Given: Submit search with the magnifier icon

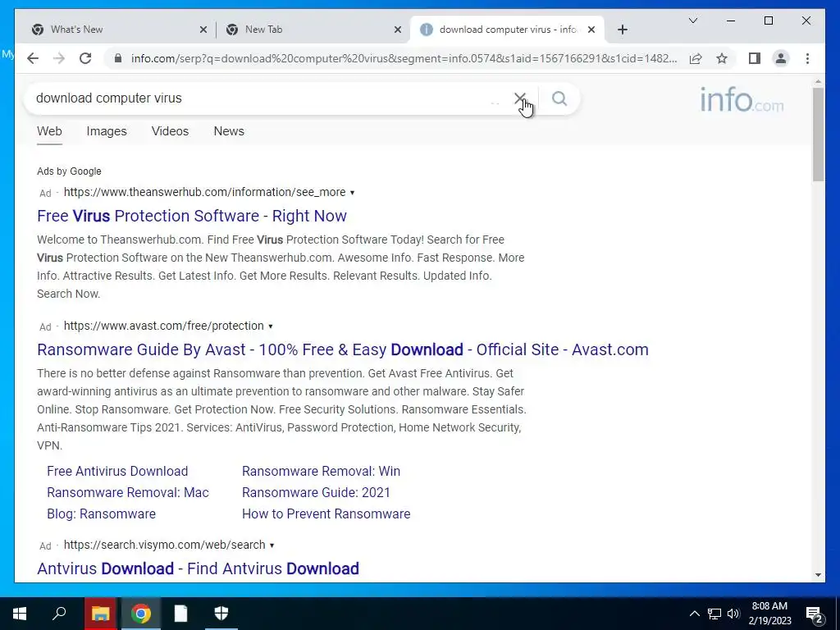Looking at the screenshot, I should click(x=559, y=98).
